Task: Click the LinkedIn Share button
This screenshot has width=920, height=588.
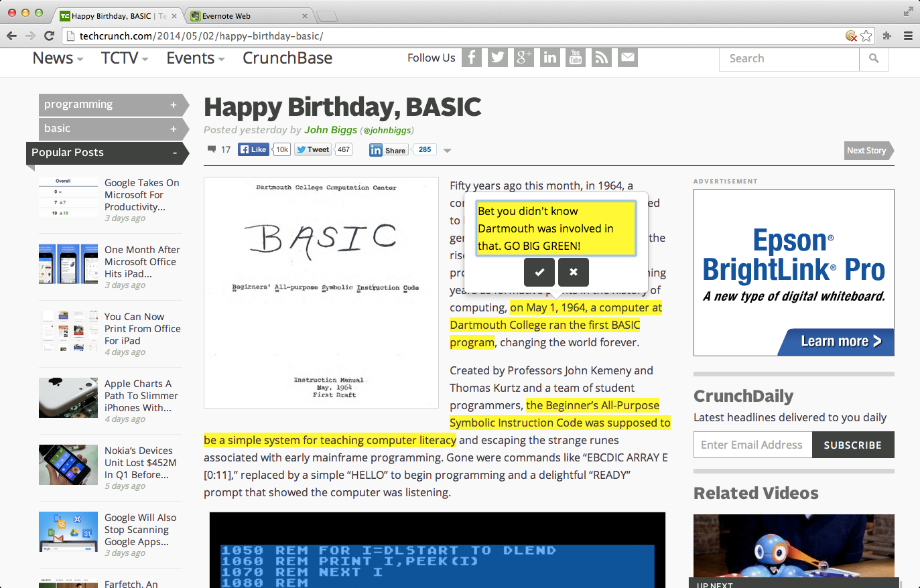Action: point(388,150)
